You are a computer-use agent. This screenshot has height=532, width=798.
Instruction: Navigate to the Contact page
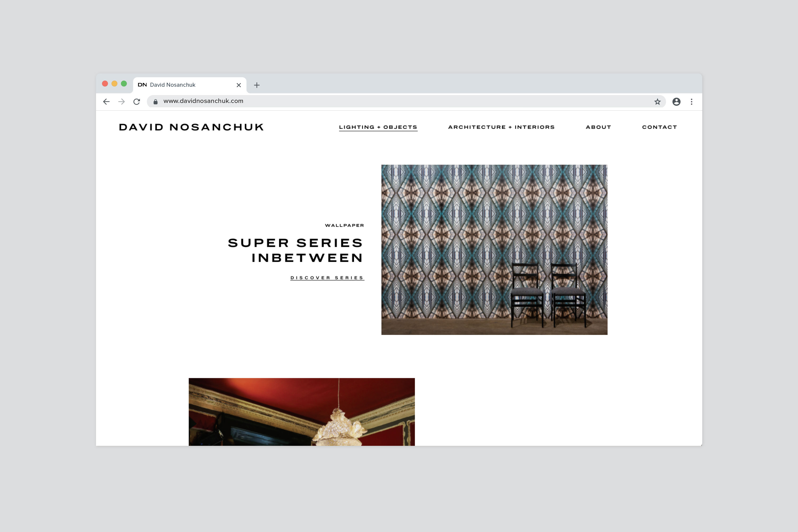tap(659, 127)
